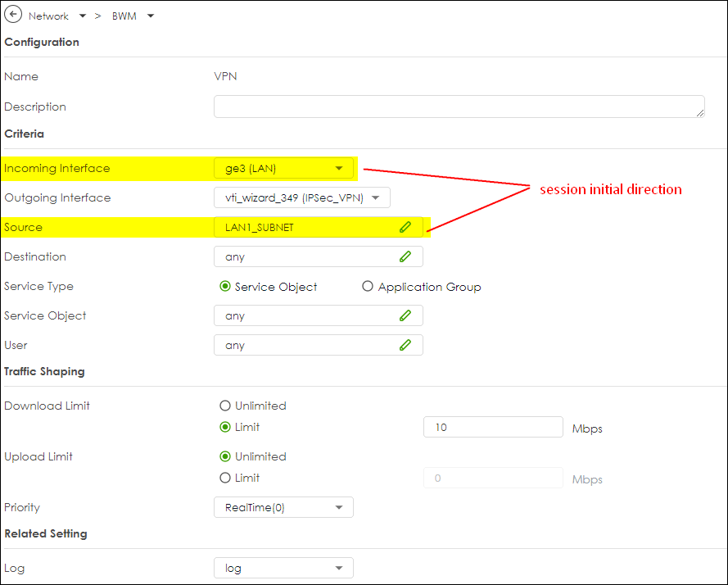Click the Destination any field
The image size is (728, 585).
coord(319,256)
